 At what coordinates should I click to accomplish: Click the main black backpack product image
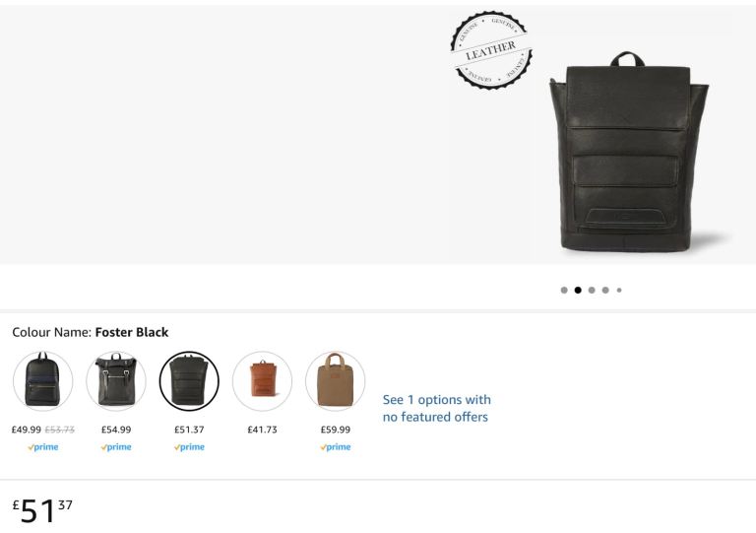tap(629, 152)
